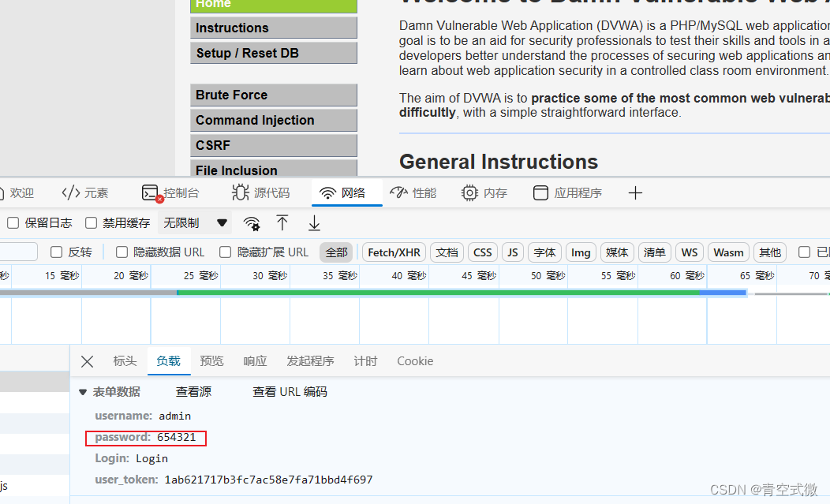This screenshot has height=504, width=830.
Task: Open the CSRF page
Action: click(274, 146)
